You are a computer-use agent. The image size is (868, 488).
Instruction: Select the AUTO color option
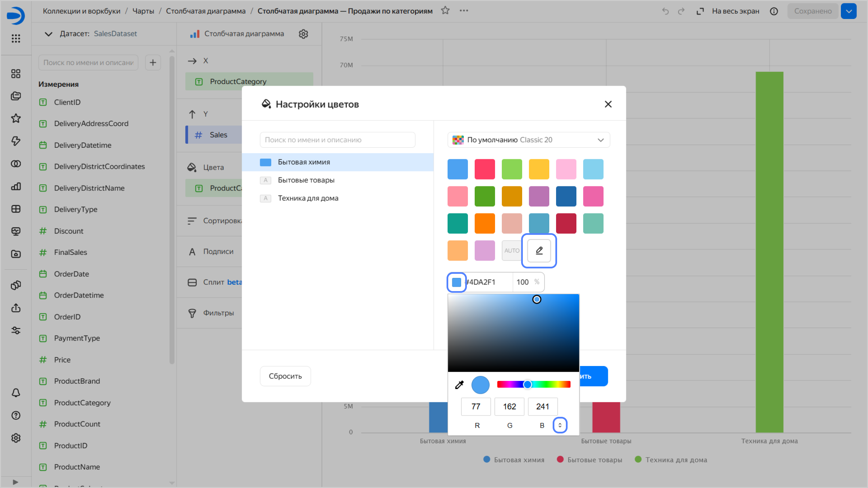(x=511, y=250)
